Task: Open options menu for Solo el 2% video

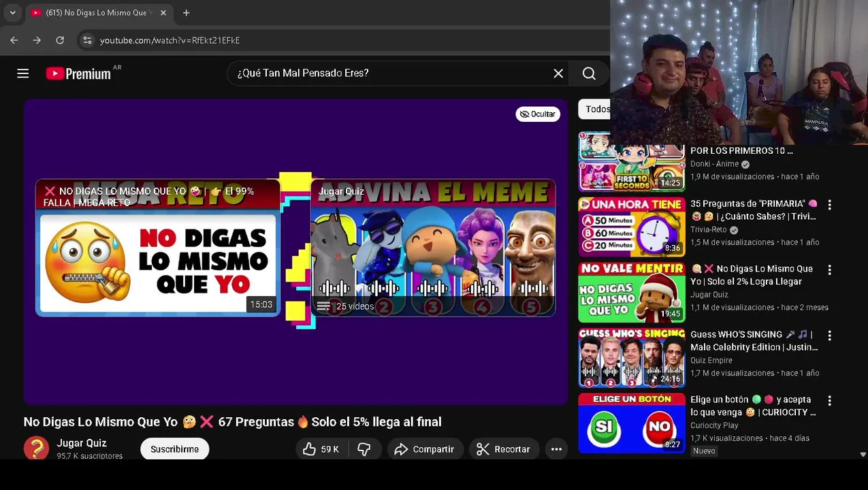Action: (x=829, y=269)
